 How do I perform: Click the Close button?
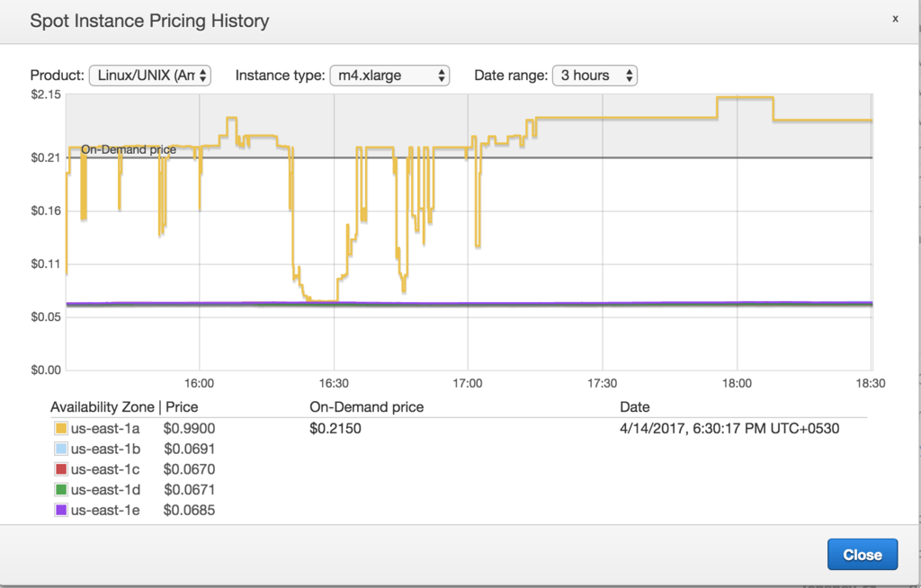(862, 554)
